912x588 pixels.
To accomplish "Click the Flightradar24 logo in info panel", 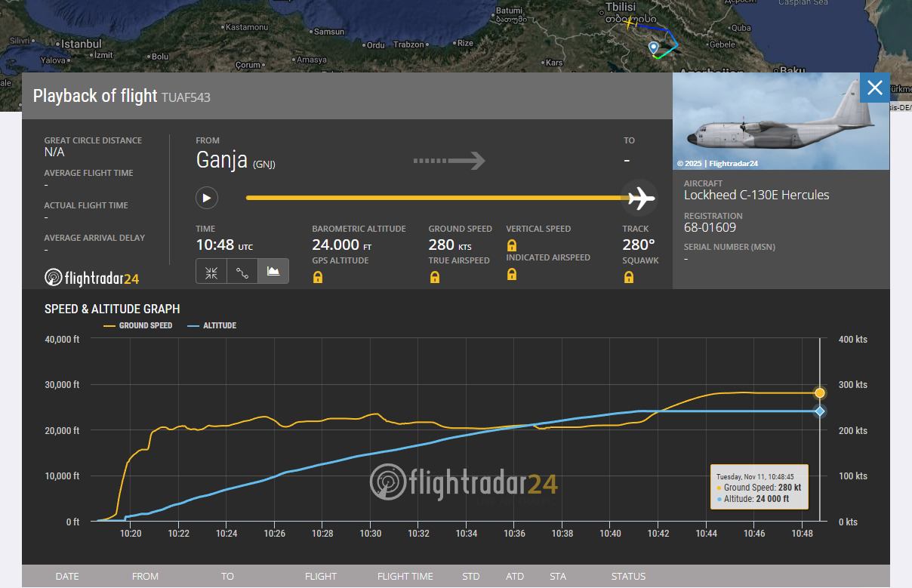I will (x=92, y=278).
